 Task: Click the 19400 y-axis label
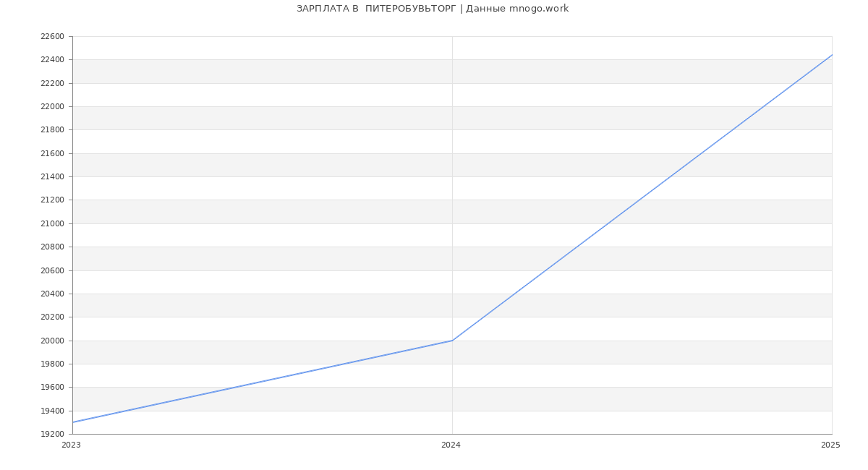click(54, 411)
